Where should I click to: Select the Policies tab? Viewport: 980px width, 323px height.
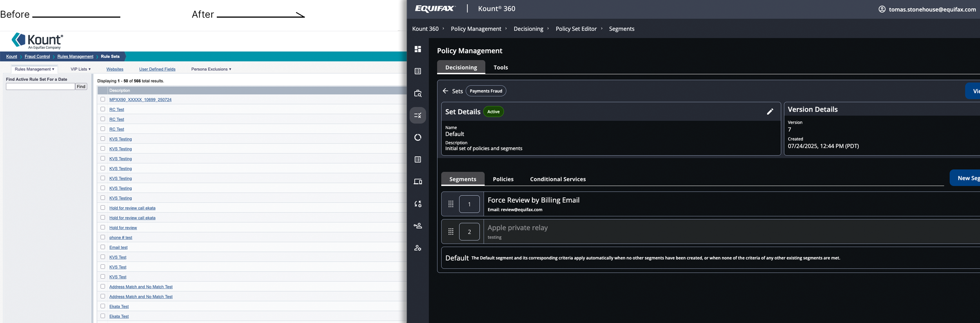(503, 179)
